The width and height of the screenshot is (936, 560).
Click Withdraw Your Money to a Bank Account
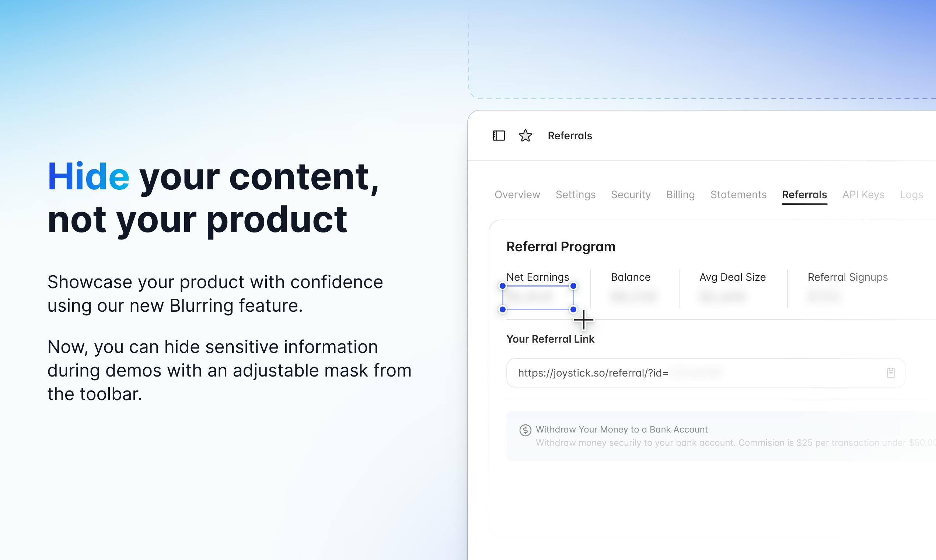pos(622,430)
